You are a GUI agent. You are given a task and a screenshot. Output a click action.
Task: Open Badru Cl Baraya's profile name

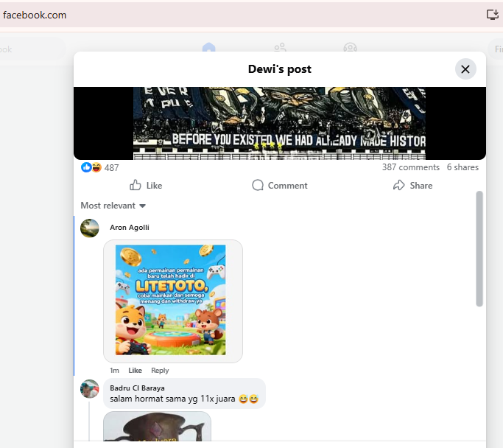(x=137, y=388)
